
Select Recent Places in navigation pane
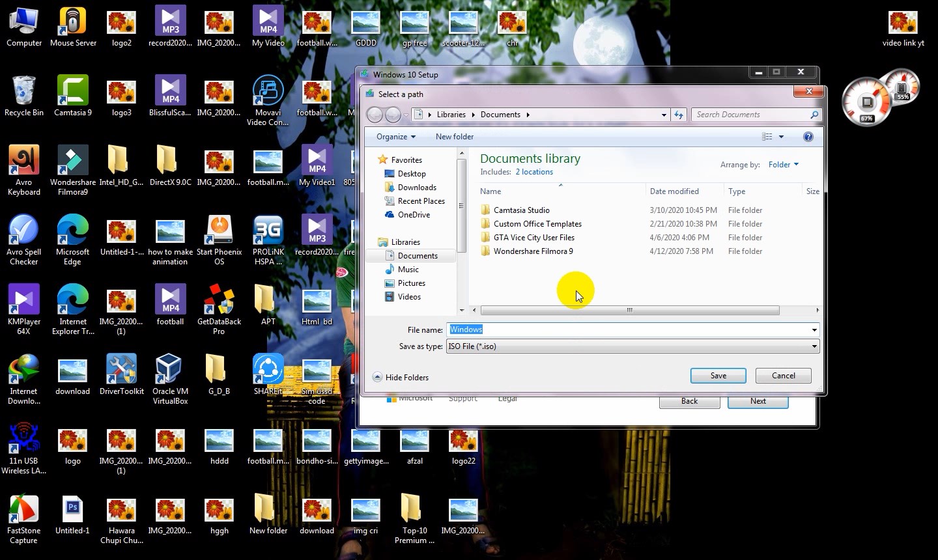tap(421, 201)
